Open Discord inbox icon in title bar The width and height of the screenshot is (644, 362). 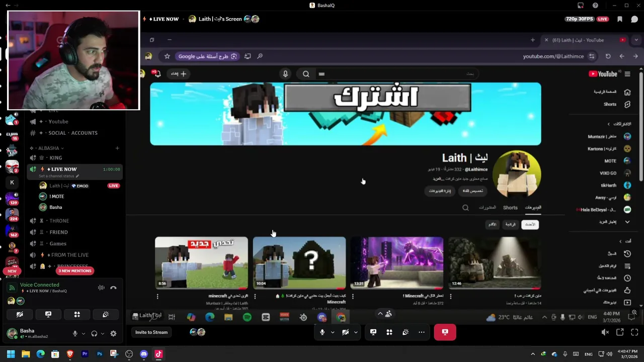[581, 6]
